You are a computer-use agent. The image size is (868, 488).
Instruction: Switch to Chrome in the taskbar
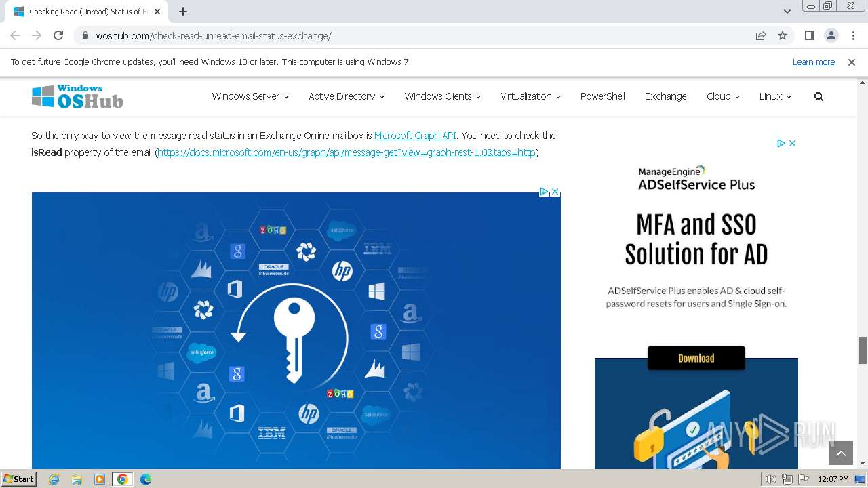[122, 479]
